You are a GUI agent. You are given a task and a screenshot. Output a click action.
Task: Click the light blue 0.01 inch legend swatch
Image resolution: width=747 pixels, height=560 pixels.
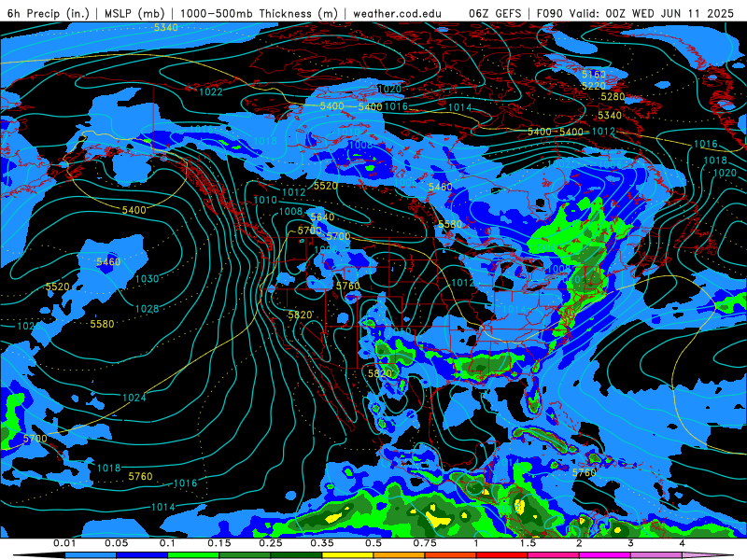(x=91, y=555)
